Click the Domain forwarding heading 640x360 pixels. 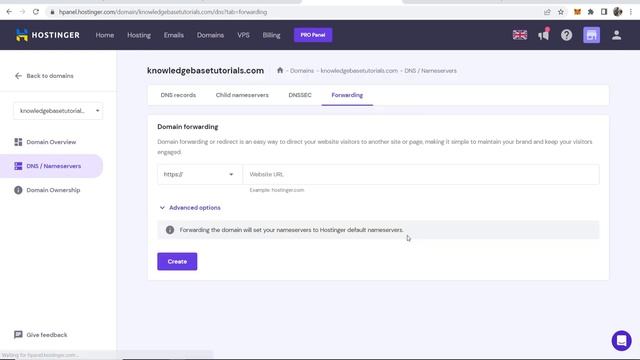click(188, 127)
